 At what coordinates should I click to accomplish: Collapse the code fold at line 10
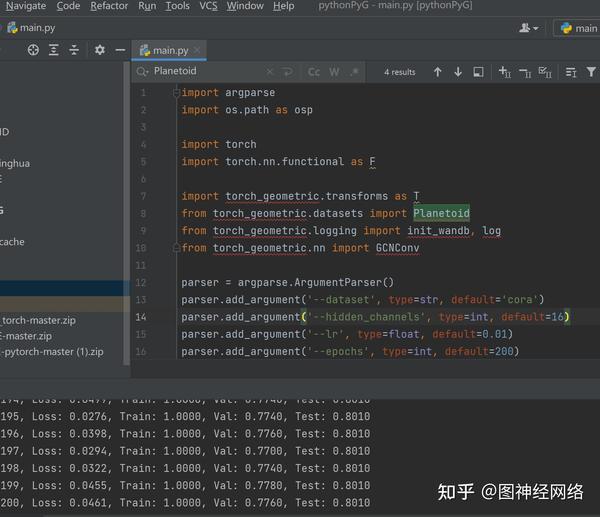tap(176, 248)
